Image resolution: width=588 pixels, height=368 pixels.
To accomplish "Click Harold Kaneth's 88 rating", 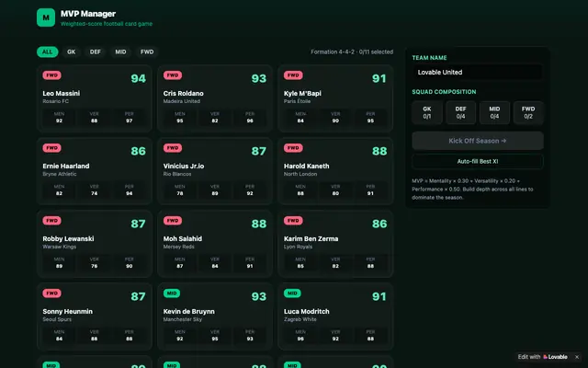I will pyautogui.click(x=379, y=151).
